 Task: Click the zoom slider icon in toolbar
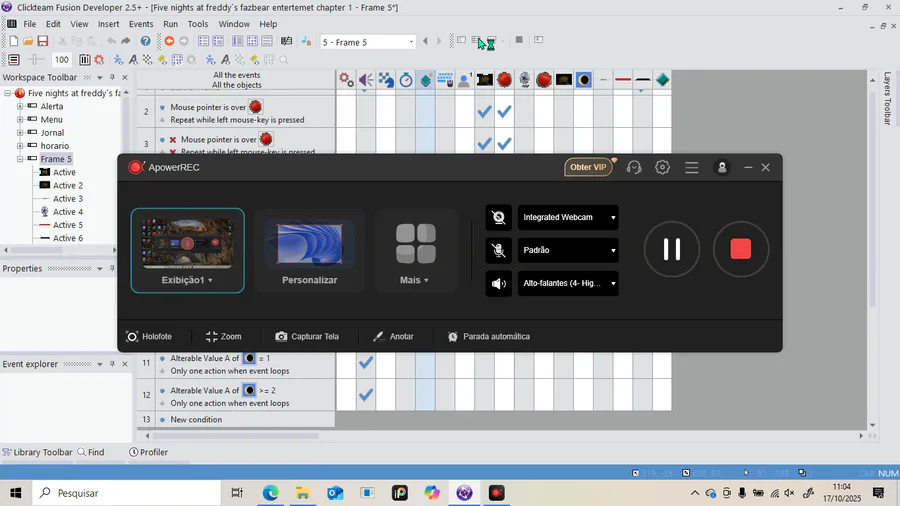pyautogui.click(x=36, y=60)
